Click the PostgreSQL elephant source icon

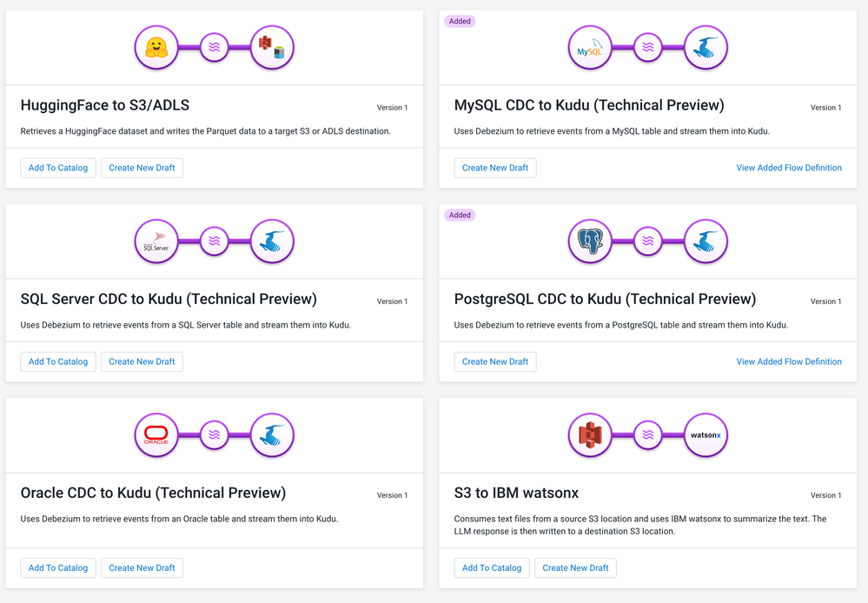(590, 241)
